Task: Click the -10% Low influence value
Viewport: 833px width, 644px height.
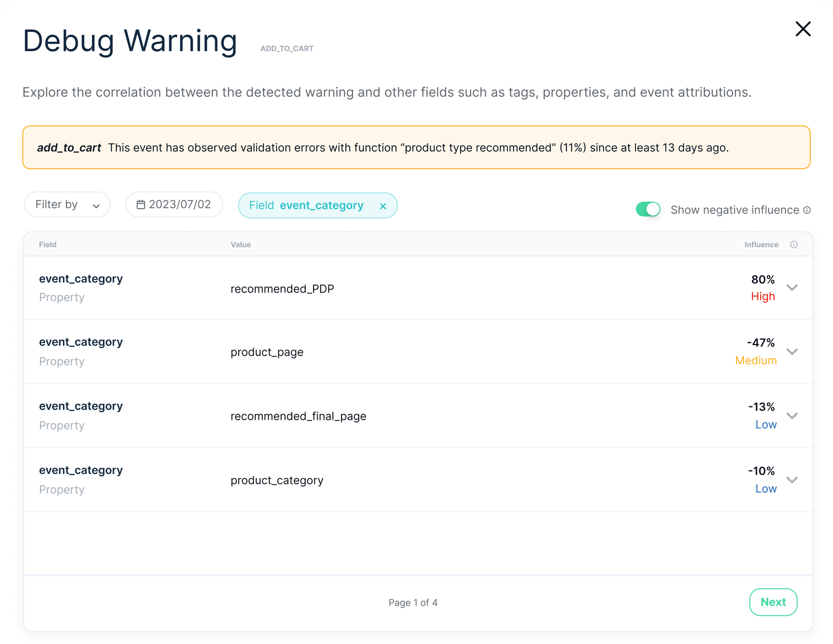Action: pyautogui.click(x=762, y=480)
